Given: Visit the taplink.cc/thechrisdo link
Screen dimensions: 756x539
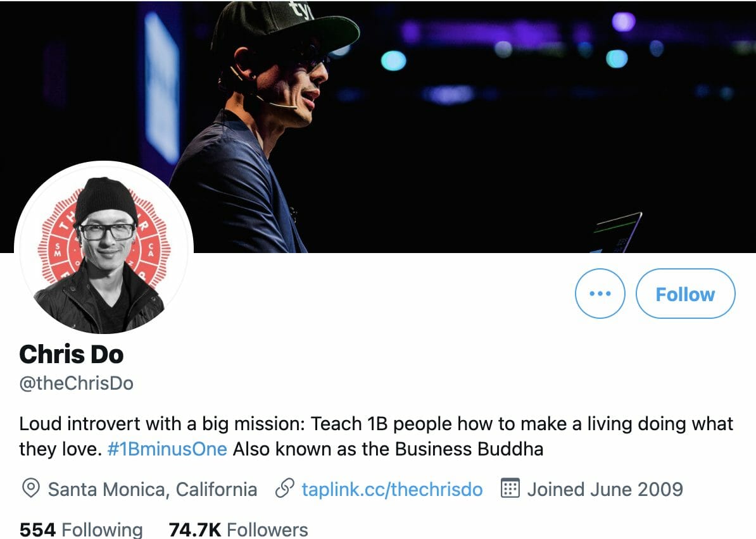Looking at the screenshot, I should coord(392,489).
